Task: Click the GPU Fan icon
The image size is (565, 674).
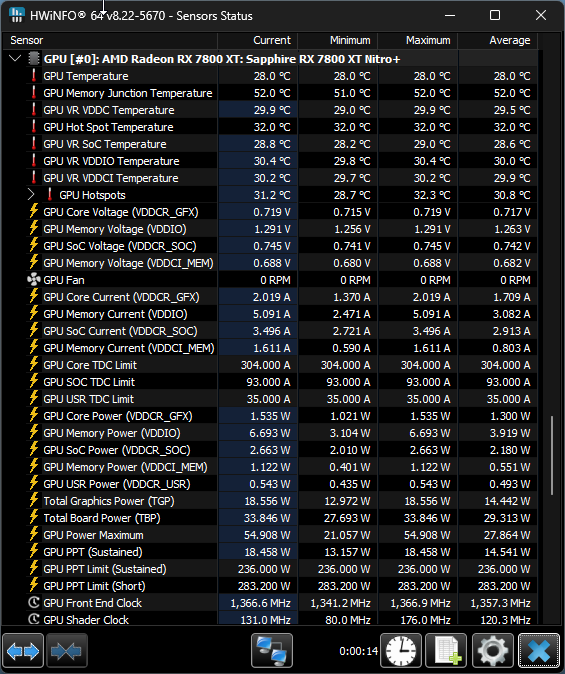Action: (x=34, y=280)
